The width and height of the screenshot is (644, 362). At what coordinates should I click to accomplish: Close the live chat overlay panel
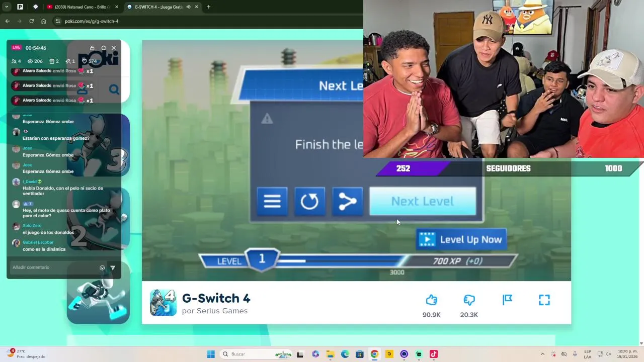[x=114, y=48]
